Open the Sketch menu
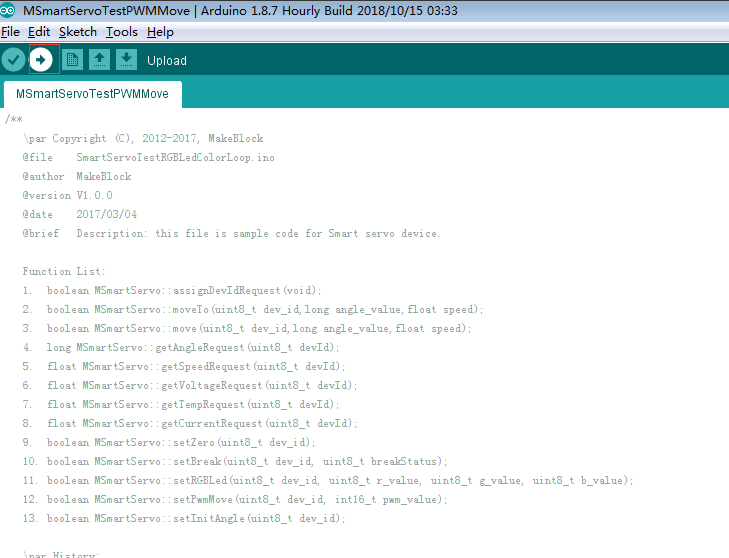The height and width of the screenshot is (558, 729). point(78,32)
